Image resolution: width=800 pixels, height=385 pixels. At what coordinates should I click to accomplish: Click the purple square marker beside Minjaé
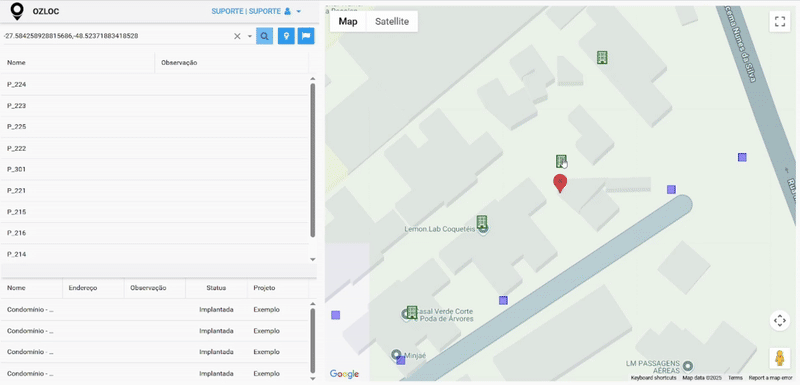pyautogui.click(x=401, y=361)
